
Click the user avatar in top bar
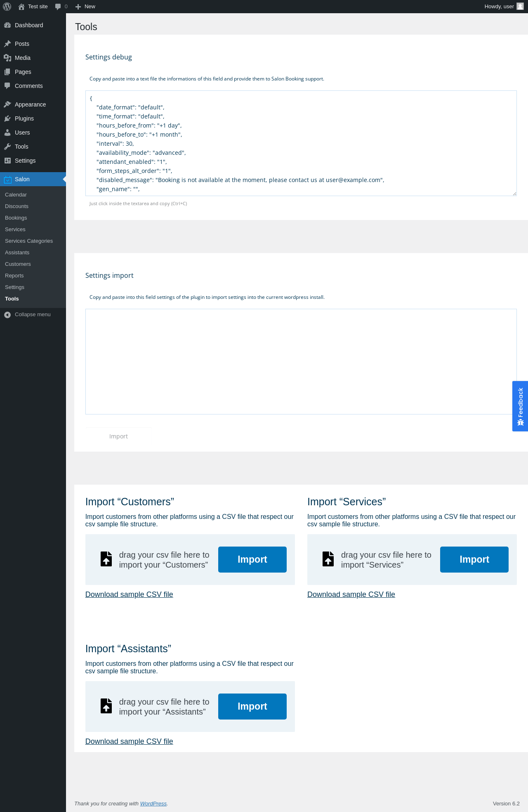click(x=520, y=6)
